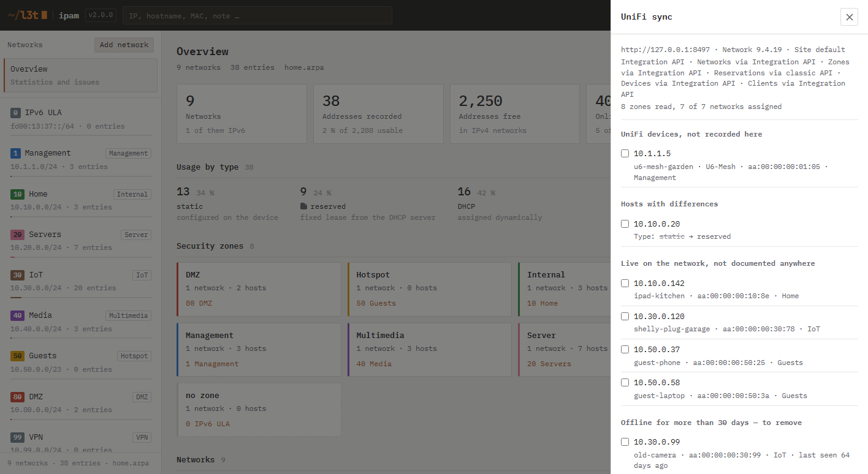Close the UniFi sync panel

pyautogui.click(x=849, y=17)
